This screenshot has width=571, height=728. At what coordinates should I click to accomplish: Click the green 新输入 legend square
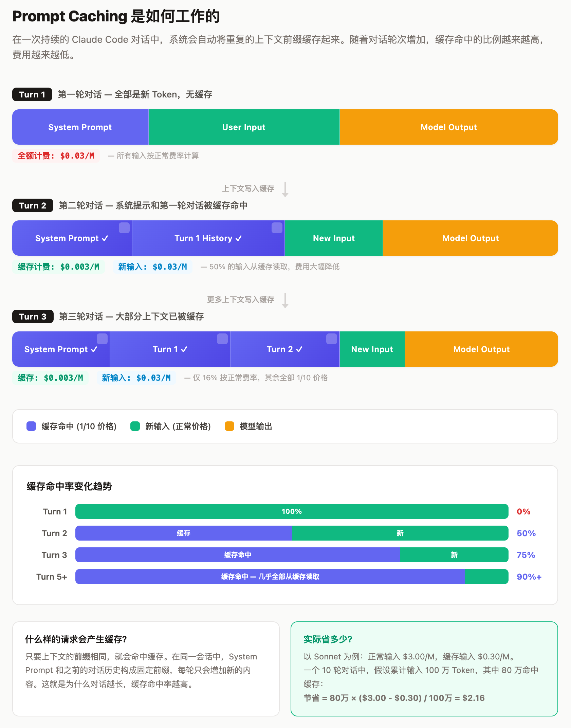tap(135, 426)
